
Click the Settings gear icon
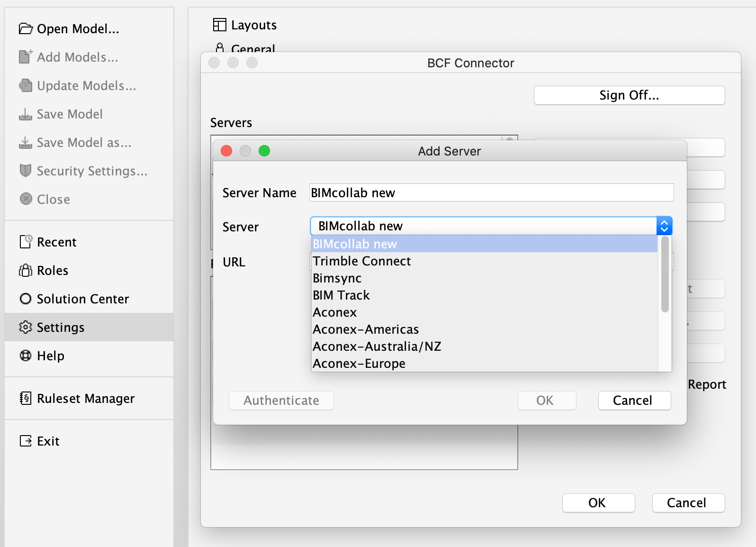coord(26,327)
